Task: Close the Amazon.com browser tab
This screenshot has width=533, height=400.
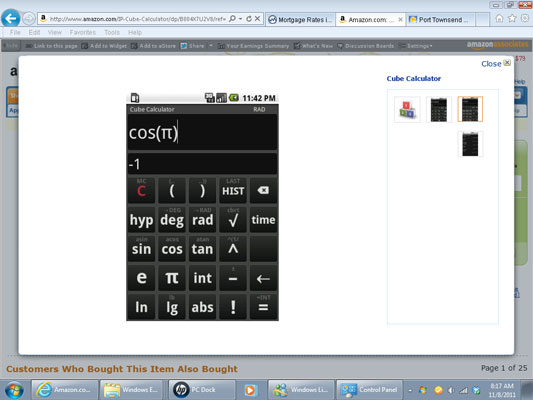Action: 400,20
